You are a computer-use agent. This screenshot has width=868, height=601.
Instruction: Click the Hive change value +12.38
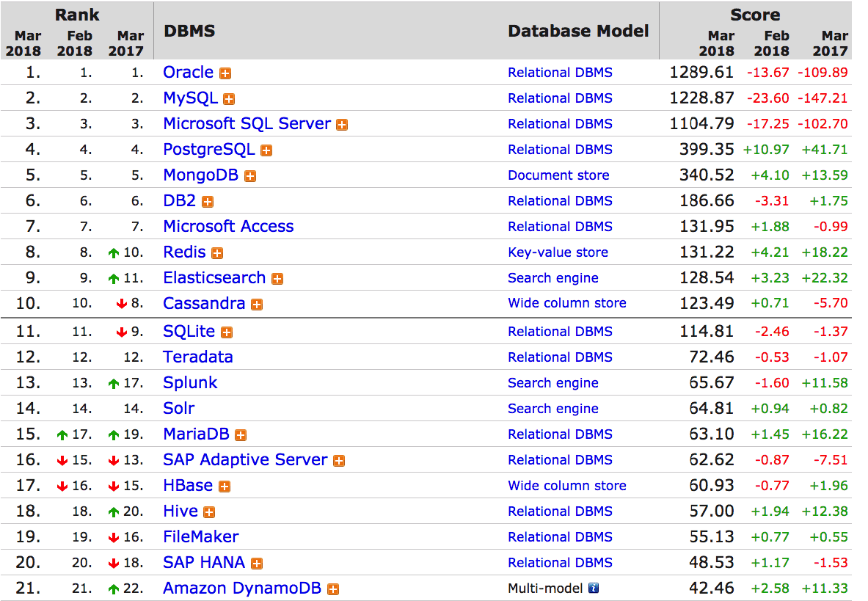click(824, 512)
